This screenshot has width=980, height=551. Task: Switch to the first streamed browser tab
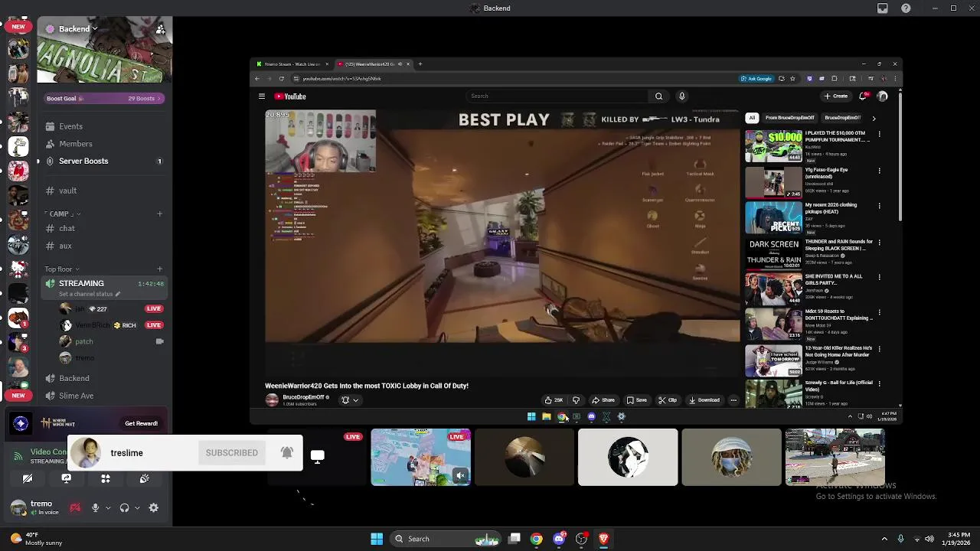291,64
